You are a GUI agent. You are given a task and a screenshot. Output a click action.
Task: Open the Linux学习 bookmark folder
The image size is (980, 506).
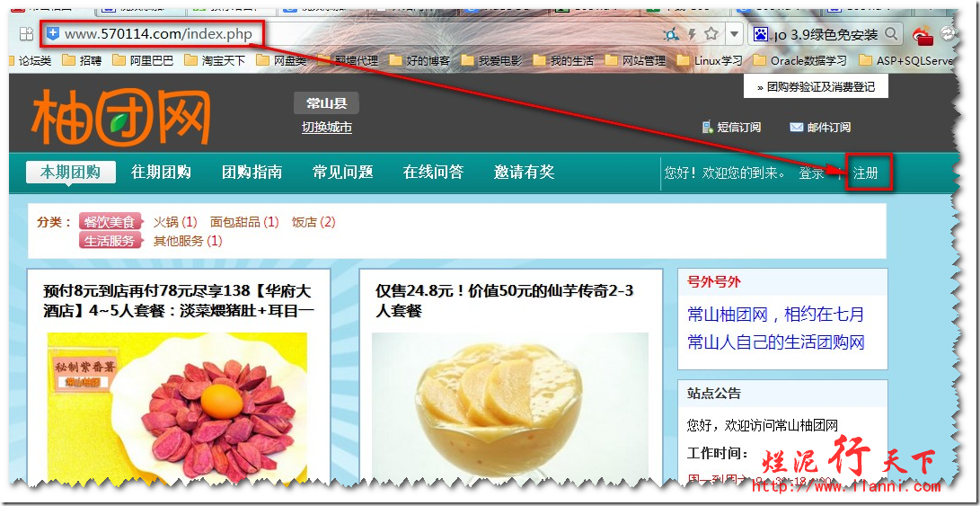click(x=711, y=61)
